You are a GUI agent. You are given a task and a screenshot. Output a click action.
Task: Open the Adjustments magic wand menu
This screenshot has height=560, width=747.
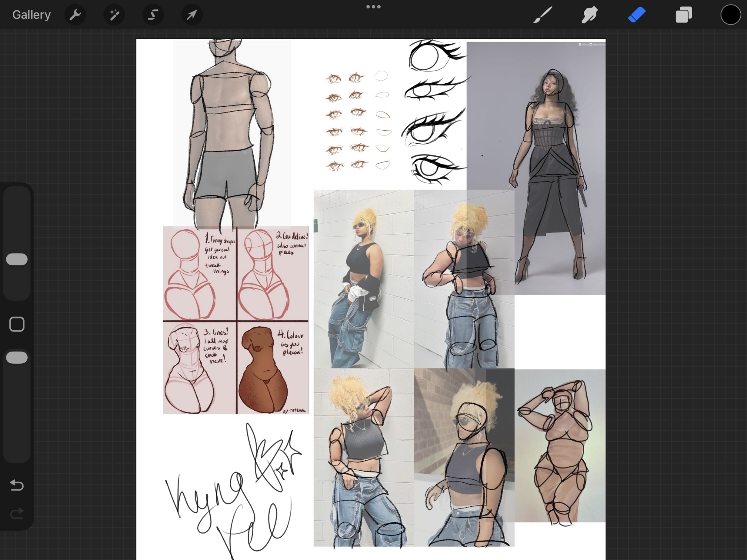coord(114,15)
